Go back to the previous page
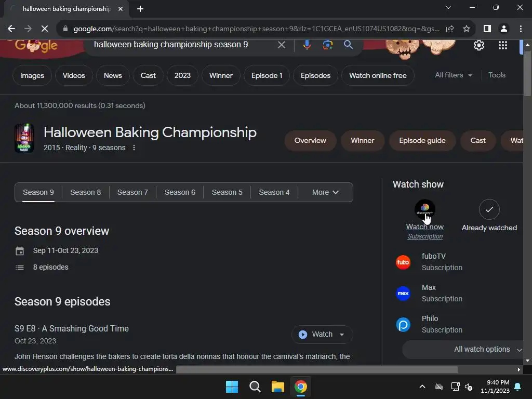 click(11, 29)
